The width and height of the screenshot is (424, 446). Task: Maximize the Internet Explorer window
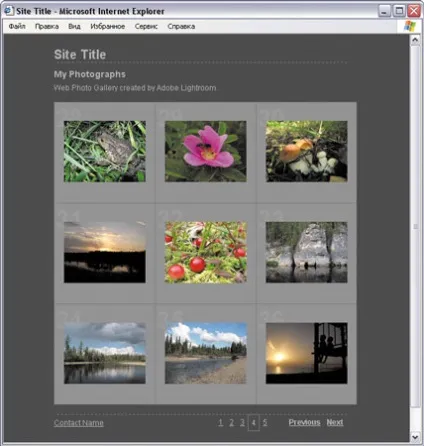click(399, 11)
